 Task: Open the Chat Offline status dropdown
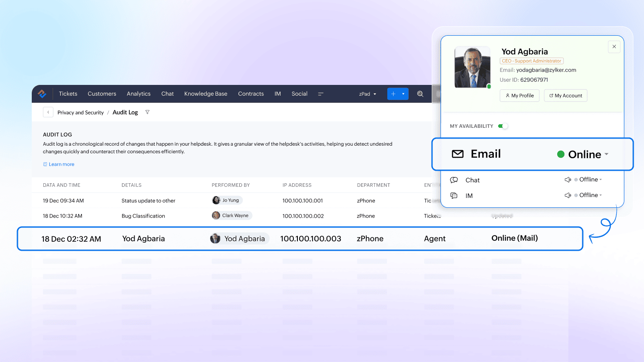(590, 180)
